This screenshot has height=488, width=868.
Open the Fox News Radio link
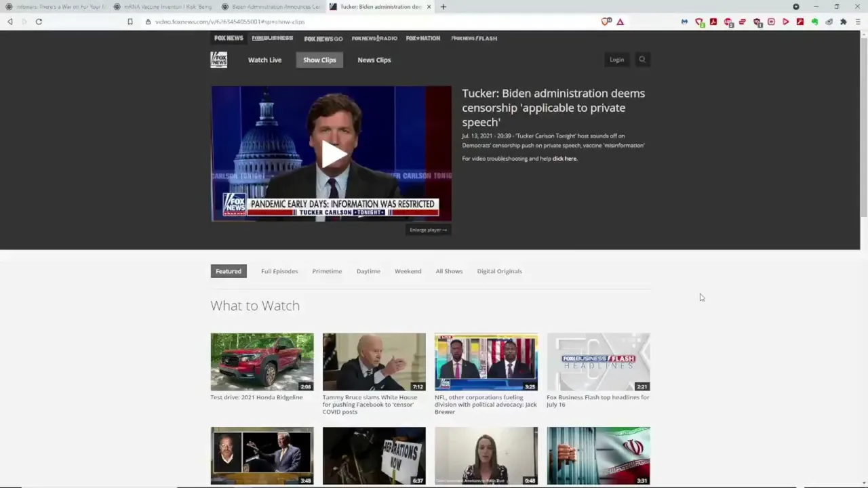click(374, 39)
